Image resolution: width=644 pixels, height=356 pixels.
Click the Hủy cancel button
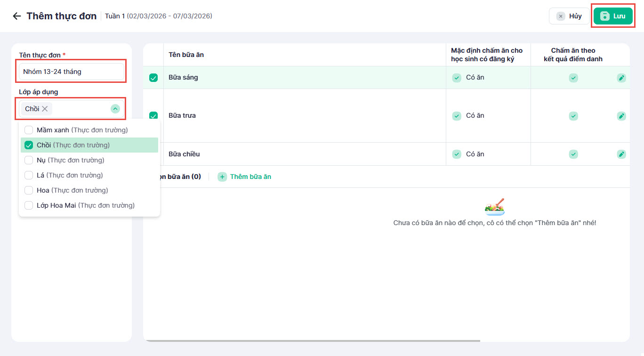tap(569, 16)
